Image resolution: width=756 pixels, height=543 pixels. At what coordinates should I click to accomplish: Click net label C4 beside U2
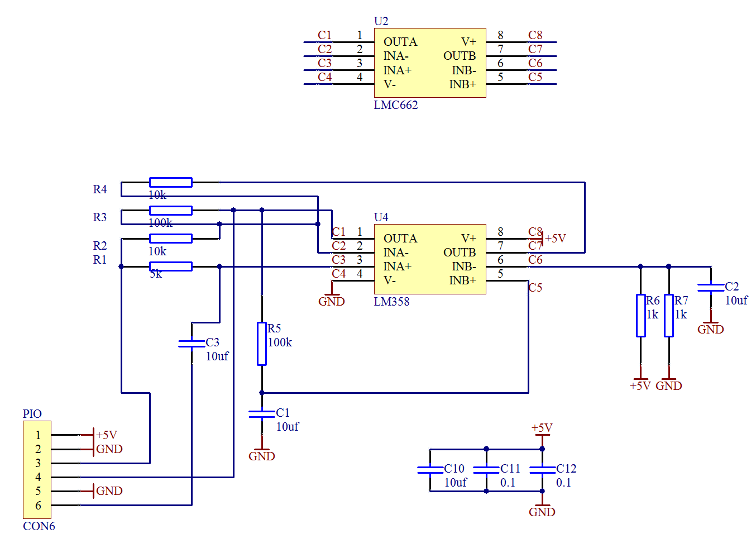point(325,77)
